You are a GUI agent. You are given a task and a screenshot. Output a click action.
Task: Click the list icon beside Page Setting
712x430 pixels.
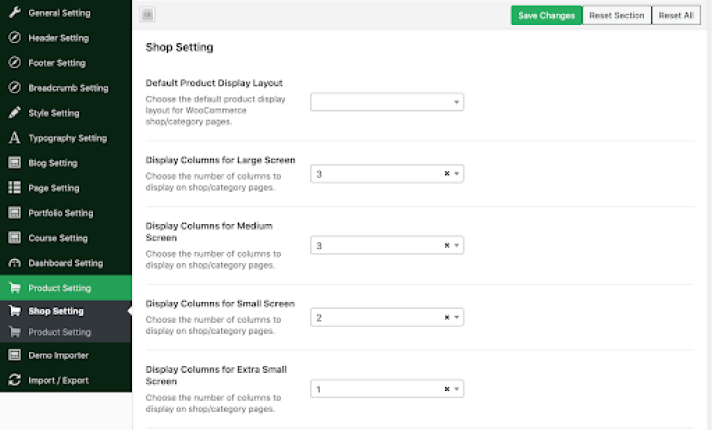(x=15, y=188)
